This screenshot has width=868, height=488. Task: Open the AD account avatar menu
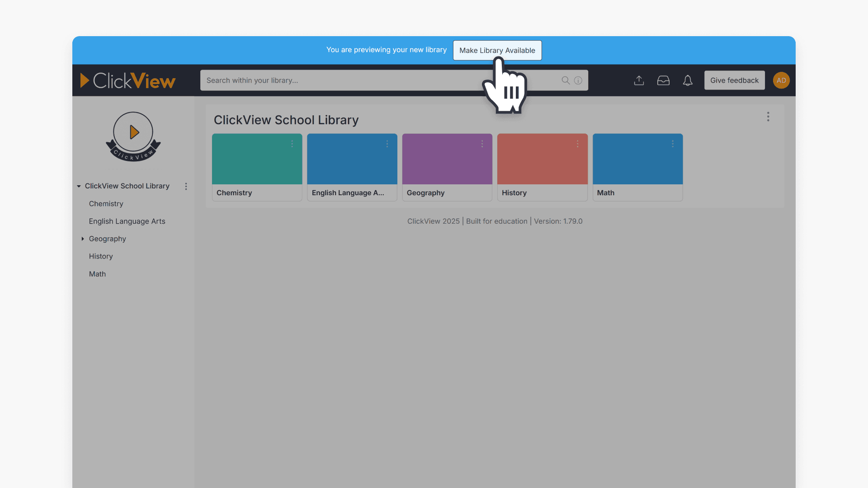781,80
